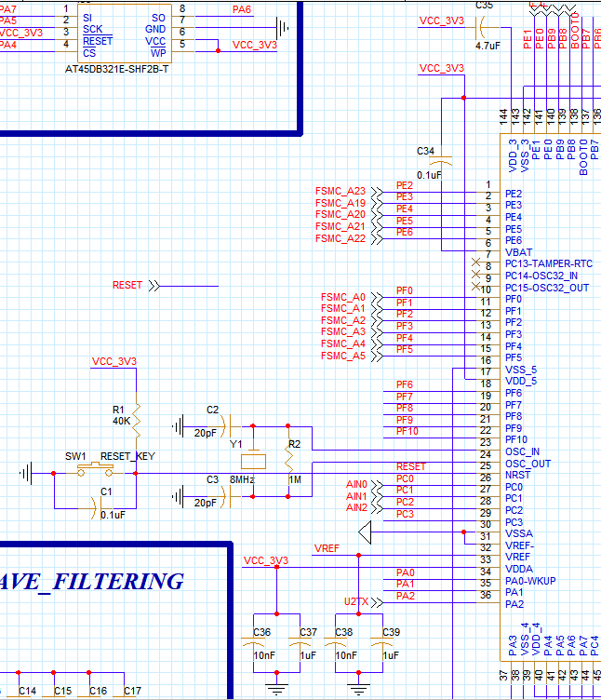Click no-connect X on pin 8
This screenshot has width=601, height=700.
476,262
